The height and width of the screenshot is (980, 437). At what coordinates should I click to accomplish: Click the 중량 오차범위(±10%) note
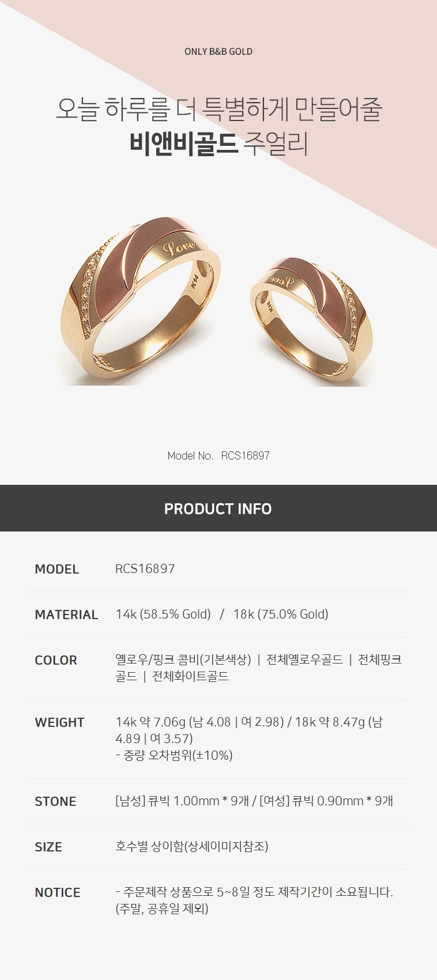(x=174, y=755)
